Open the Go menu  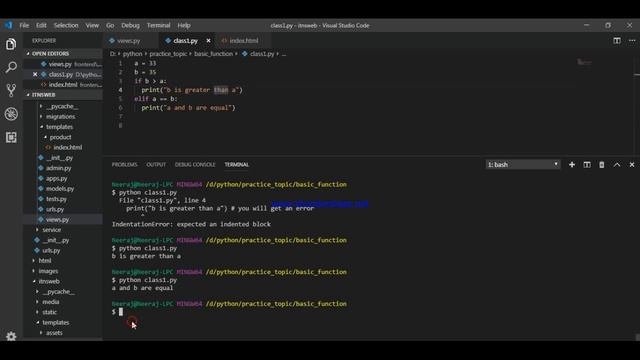click(x=110, y=25)
